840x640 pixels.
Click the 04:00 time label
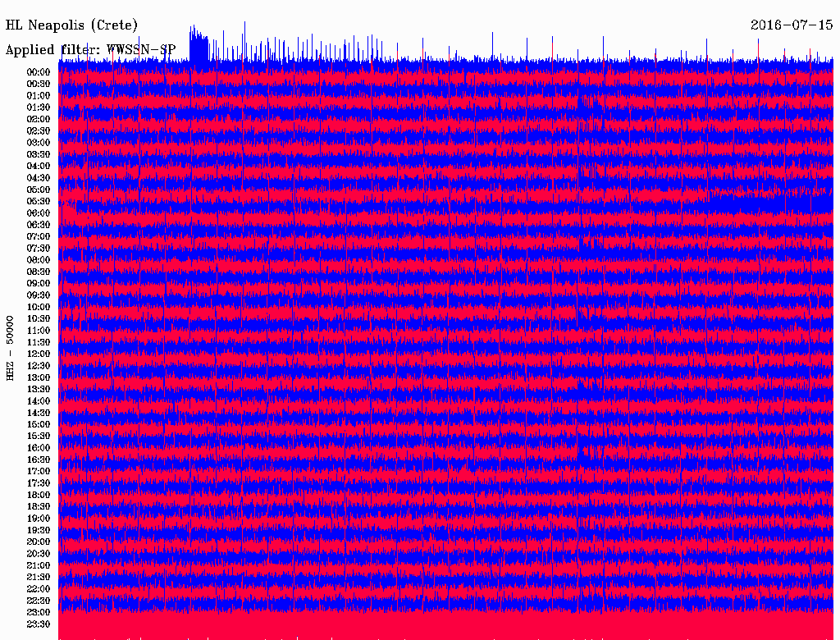click(39, 166)
